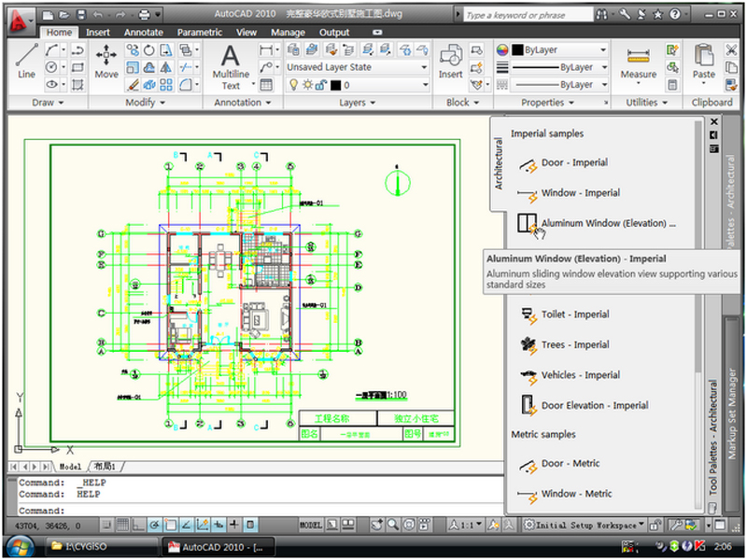747x560 pixels.
Task: Switch to the Annotate ribbon tab
Action: [143, 33]
